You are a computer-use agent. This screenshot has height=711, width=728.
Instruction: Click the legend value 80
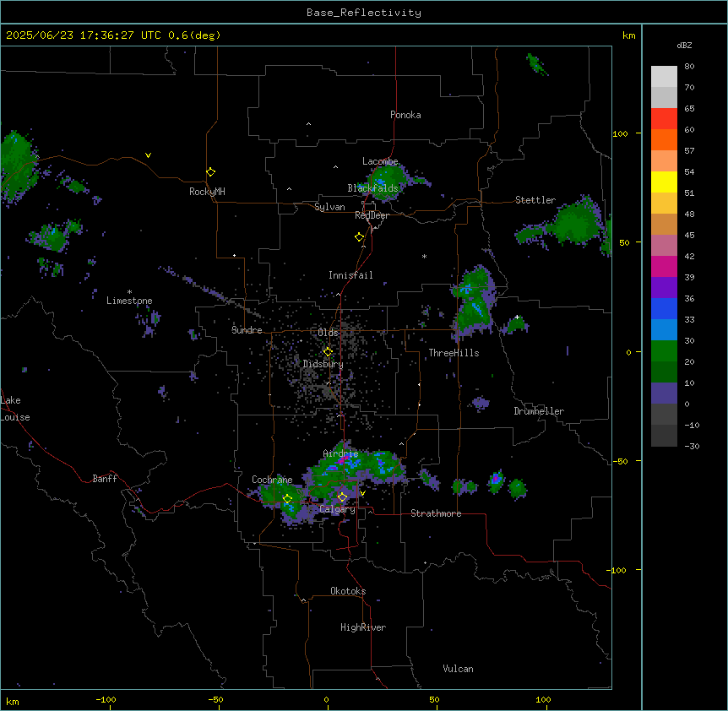(689, 67)
